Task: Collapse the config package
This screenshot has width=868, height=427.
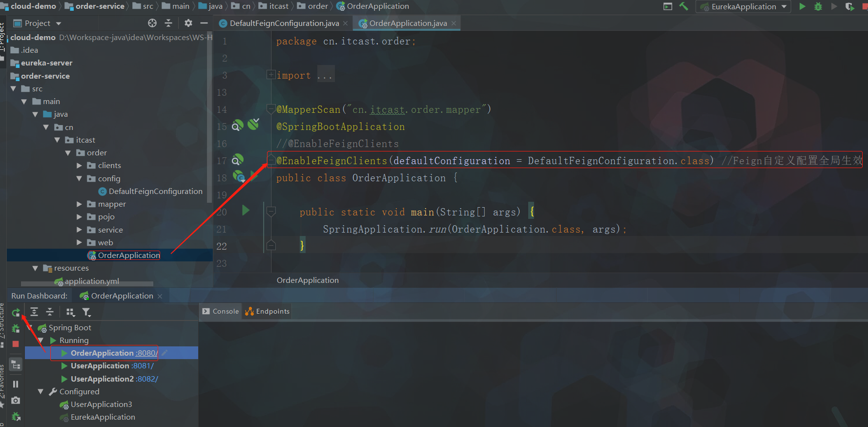Action: click(x=79, y=178)
